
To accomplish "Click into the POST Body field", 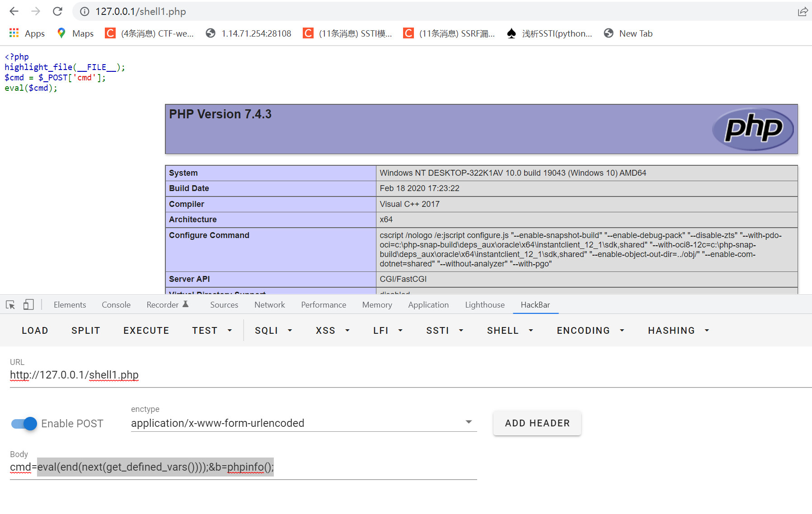I will pos(244,467).
